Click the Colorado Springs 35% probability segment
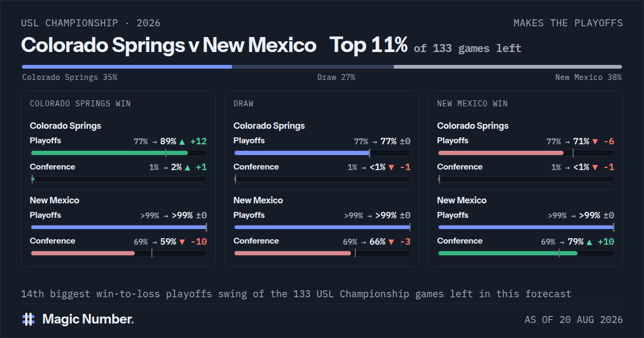 point(127,67)
